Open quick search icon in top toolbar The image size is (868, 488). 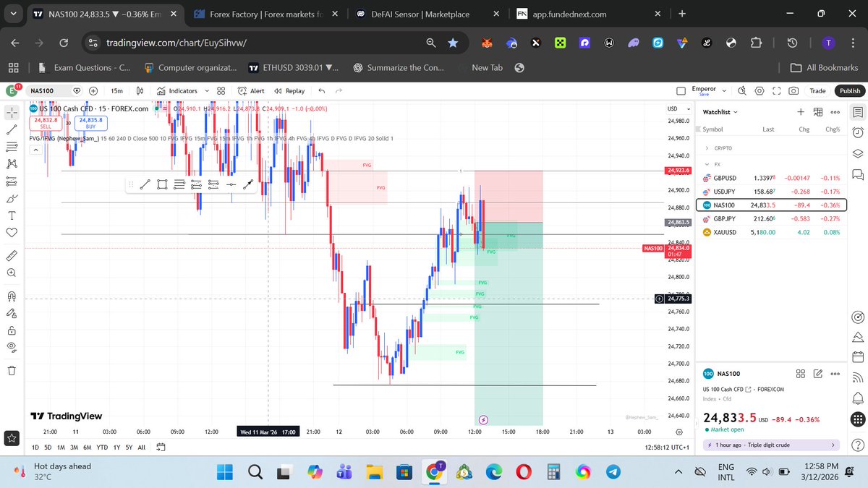point(742,91)
